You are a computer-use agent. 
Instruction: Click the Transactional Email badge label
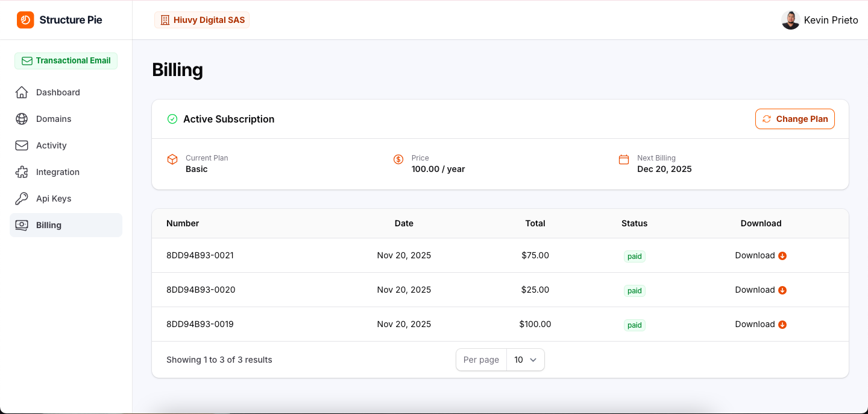73,60
